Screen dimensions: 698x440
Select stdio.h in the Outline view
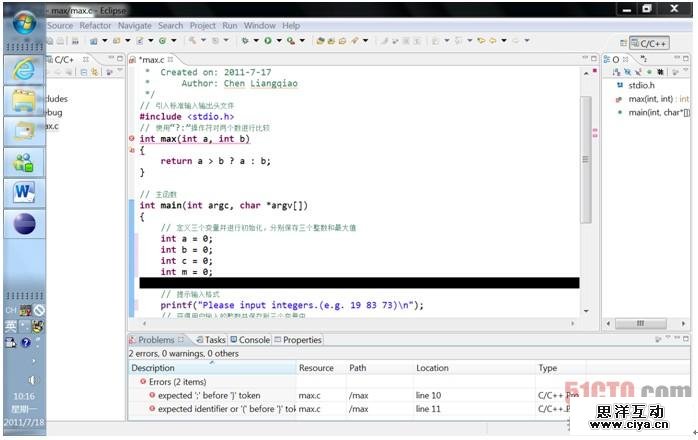tap(641, 86)
